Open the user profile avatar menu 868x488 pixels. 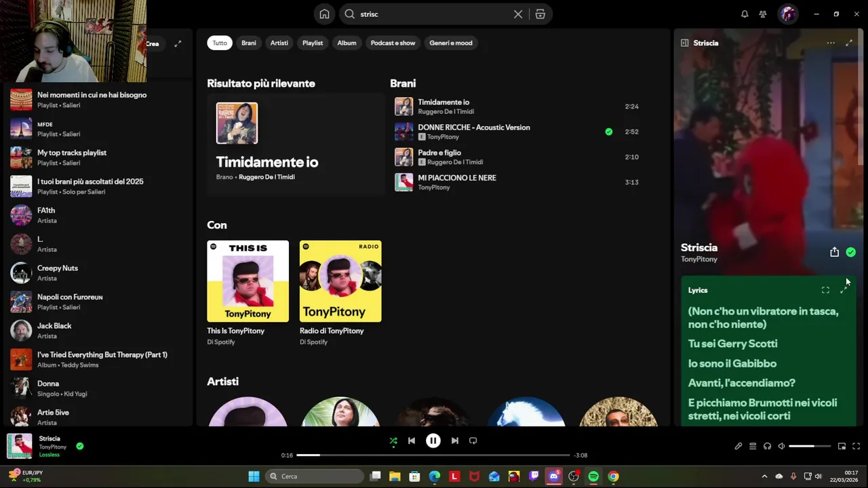[x=788, y=14]
